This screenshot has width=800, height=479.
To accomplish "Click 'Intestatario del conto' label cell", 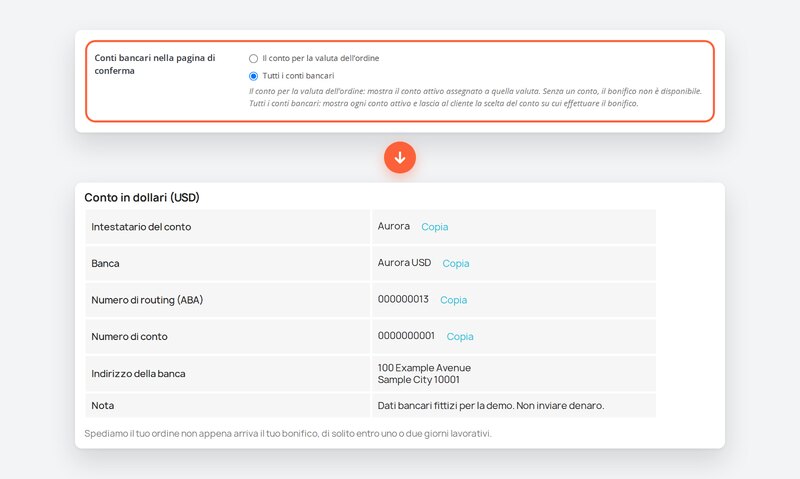I will click(228, 226).
